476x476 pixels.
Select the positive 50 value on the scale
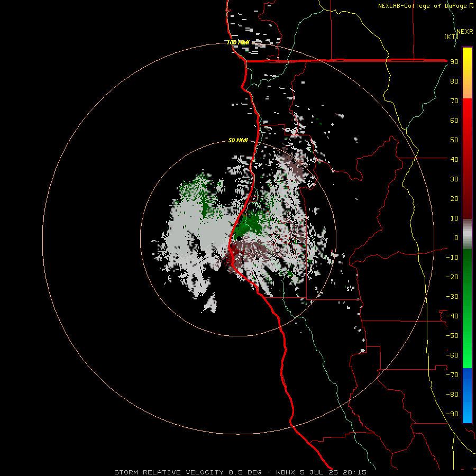click(454, 140)
